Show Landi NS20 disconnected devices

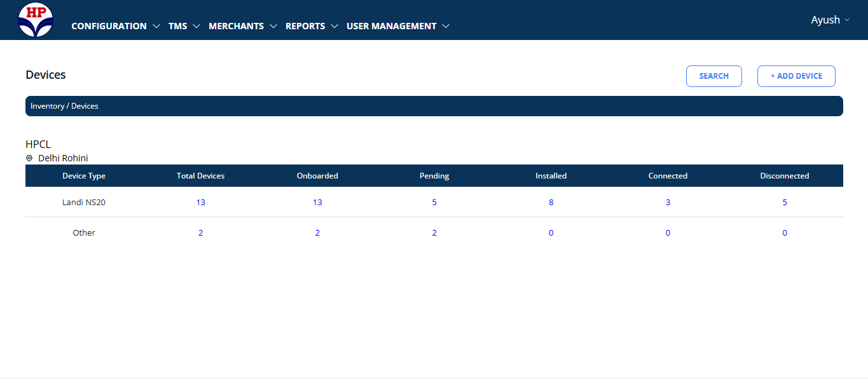pos(785,203)
